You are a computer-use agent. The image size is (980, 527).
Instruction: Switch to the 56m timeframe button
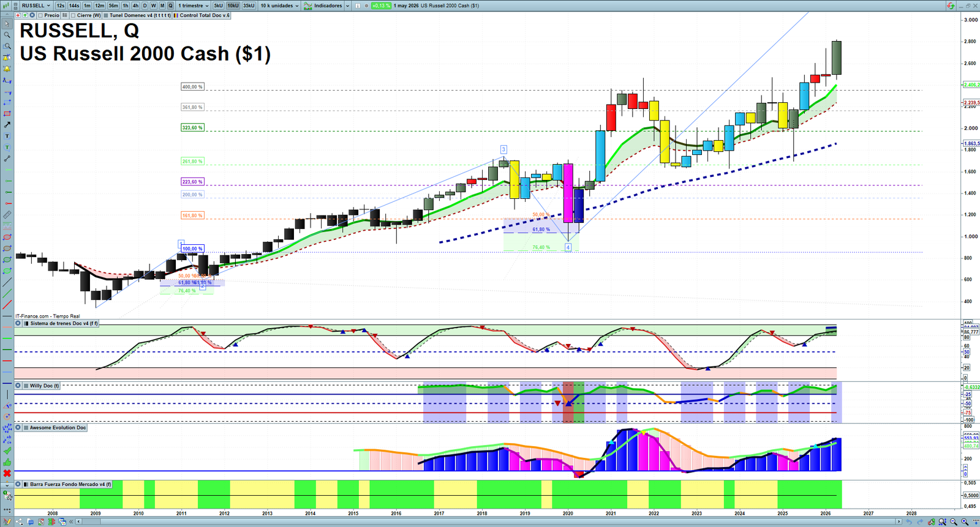113,6
